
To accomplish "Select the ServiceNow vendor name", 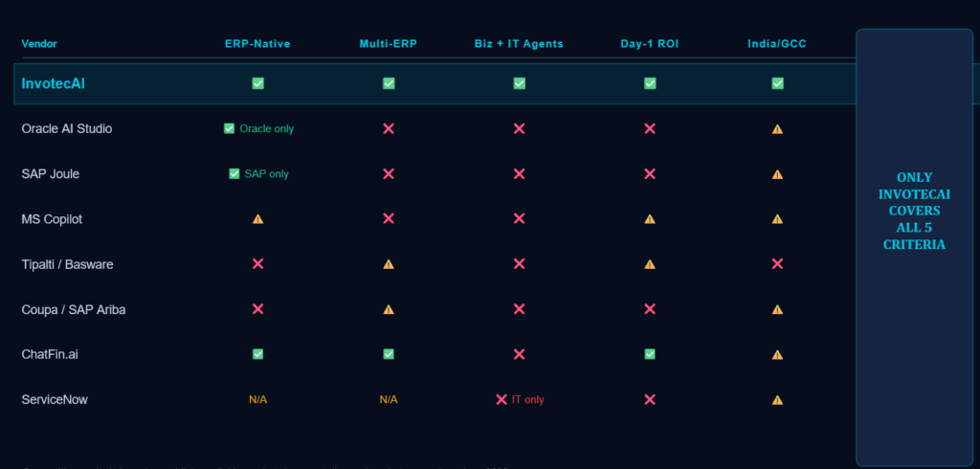I will (x=55, y=399).
